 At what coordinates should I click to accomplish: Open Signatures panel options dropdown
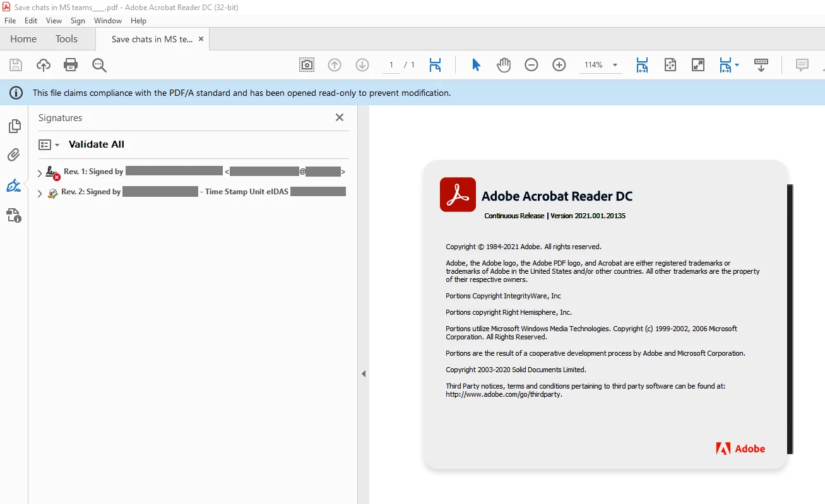[49, 144]
